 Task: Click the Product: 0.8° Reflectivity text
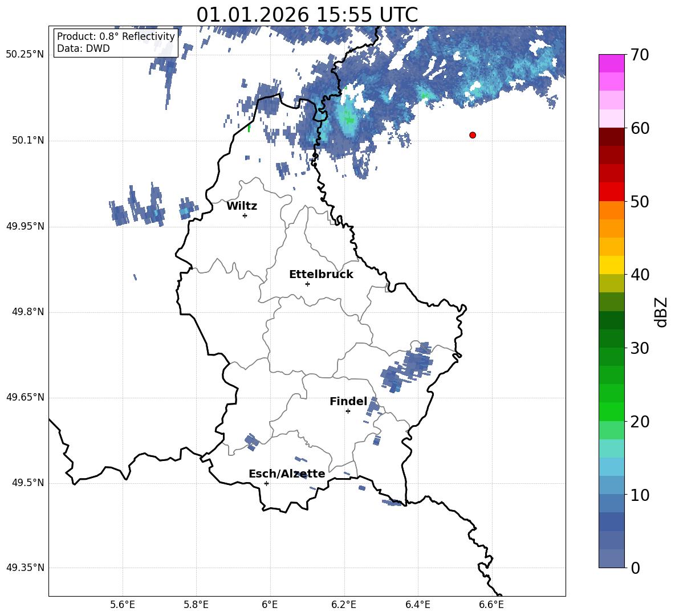tap(116, 36)
